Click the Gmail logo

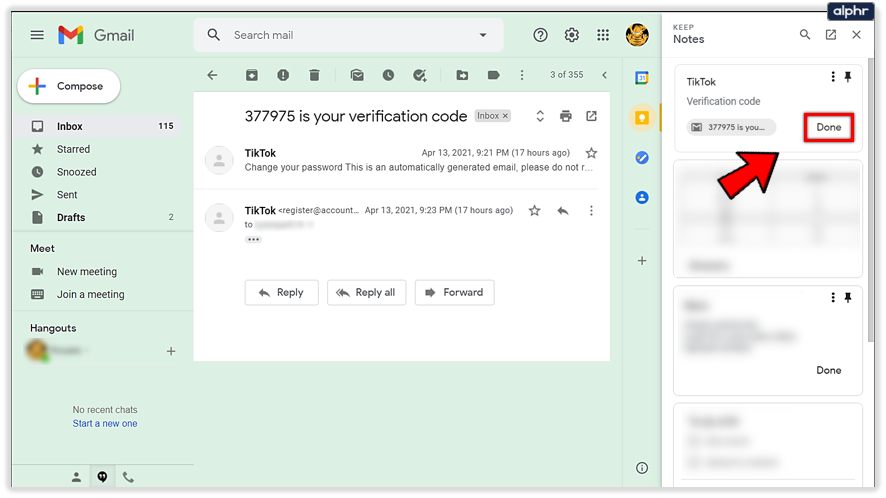coord(96,35)
